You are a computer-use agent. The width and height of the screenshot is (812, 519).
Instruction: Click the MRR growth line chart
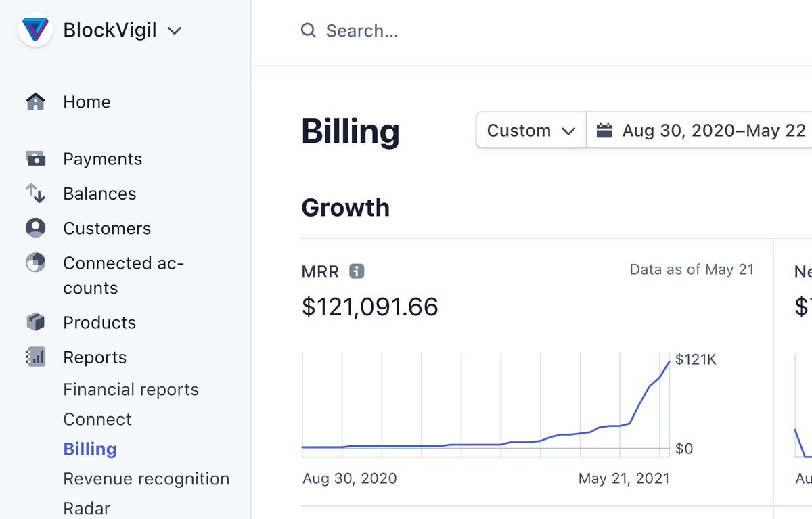[486, 404]
